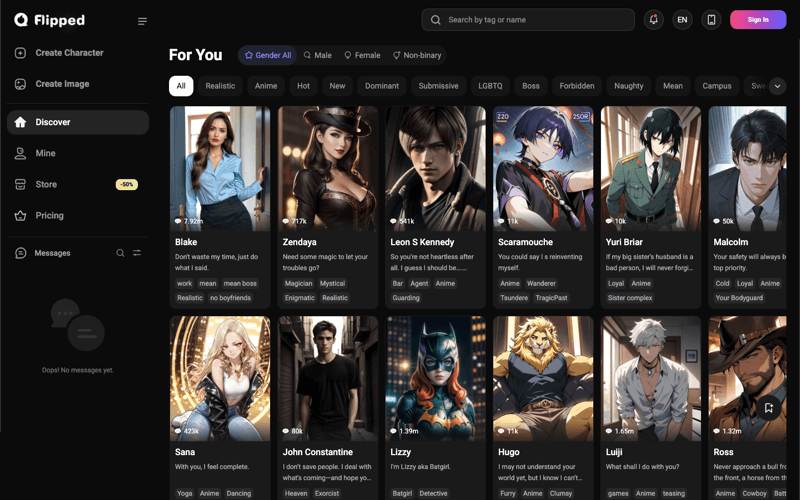Collapse sidebar with hamburger menu icon

(x=142, y=21)
